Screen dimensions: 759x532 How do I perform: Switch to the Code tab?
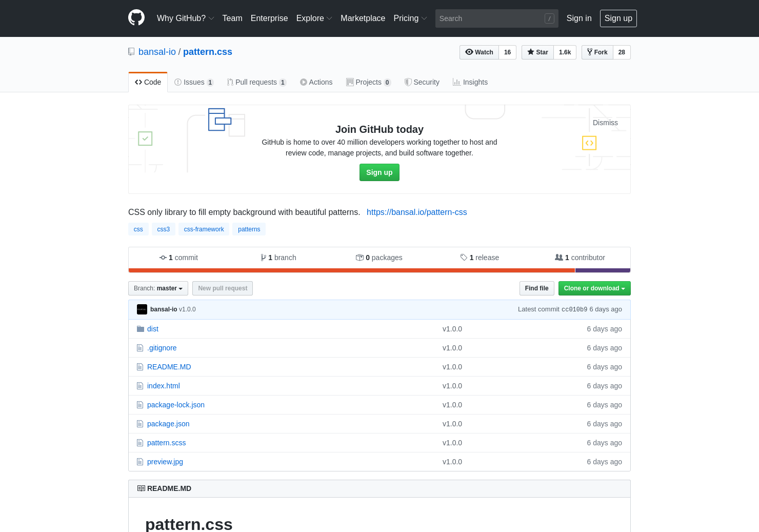(148, 82)
